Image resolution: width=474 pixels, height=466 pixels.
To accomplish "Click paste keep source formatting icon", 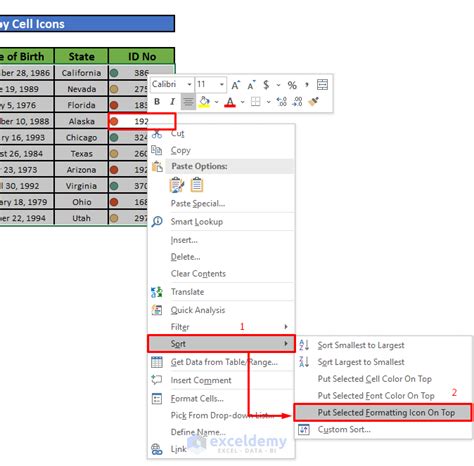I will pyautogui.click(x=177, y=185).
